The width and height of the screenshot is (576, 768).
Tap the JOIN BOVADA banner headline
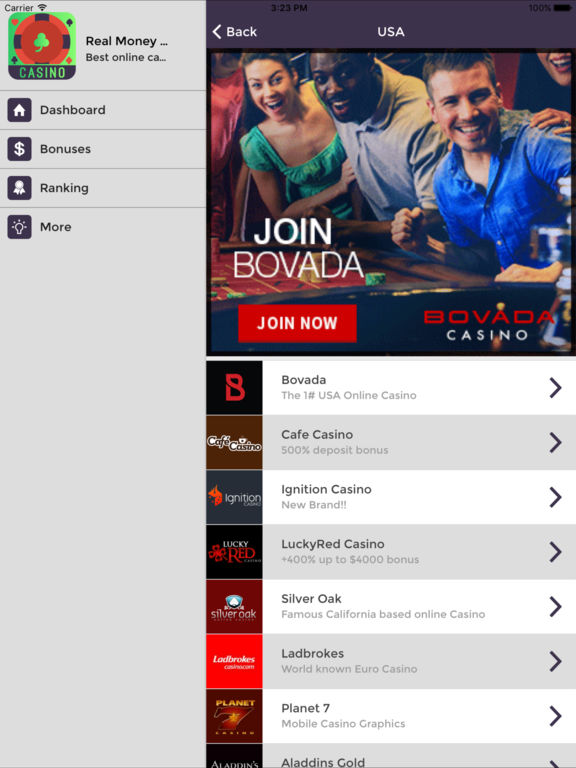pyautogui.click(x=298, y=248)
